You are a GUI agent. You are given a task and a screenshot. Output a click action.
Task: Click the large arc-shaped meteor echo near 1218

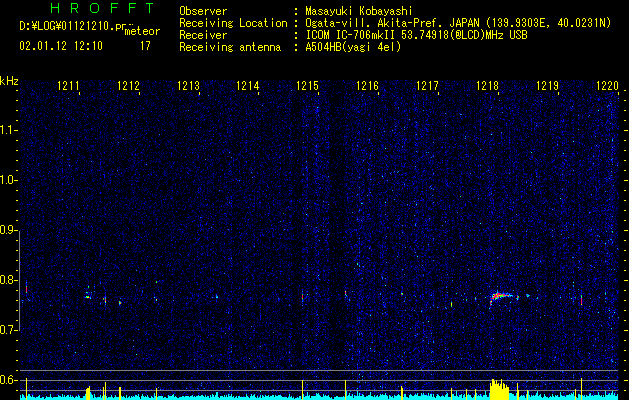(502, 298)
